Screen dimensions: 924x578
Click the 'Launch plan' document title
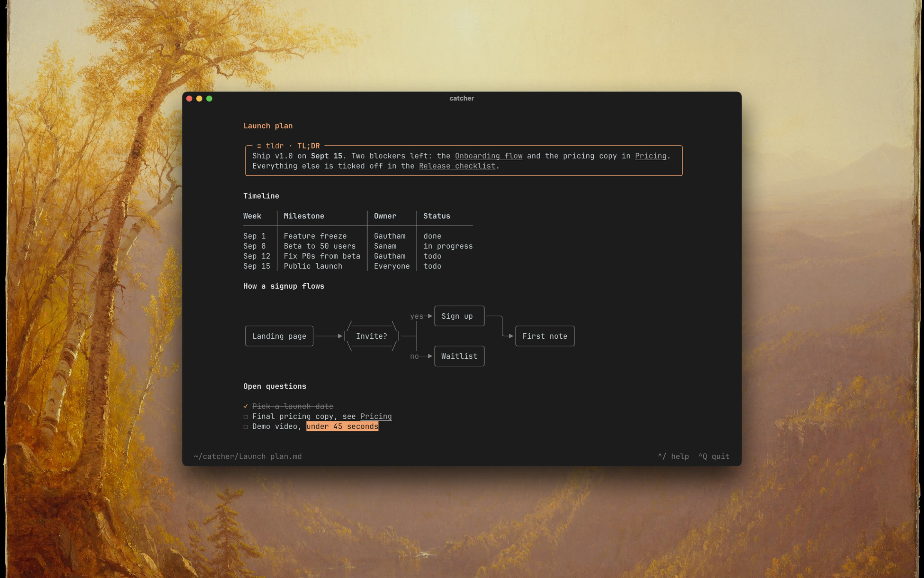pos(268,126)
